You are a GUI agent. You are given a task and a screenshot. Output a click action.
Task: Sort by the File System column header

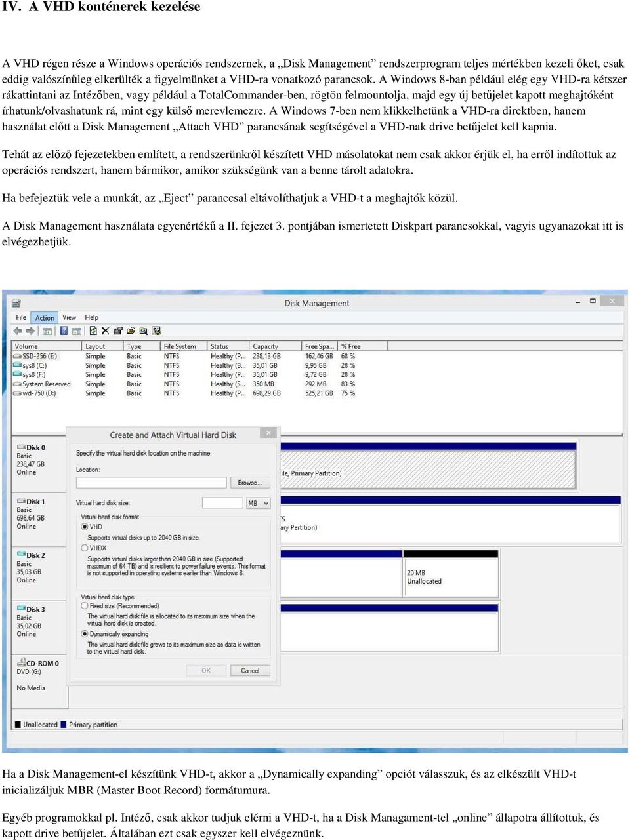coord(184,346)
